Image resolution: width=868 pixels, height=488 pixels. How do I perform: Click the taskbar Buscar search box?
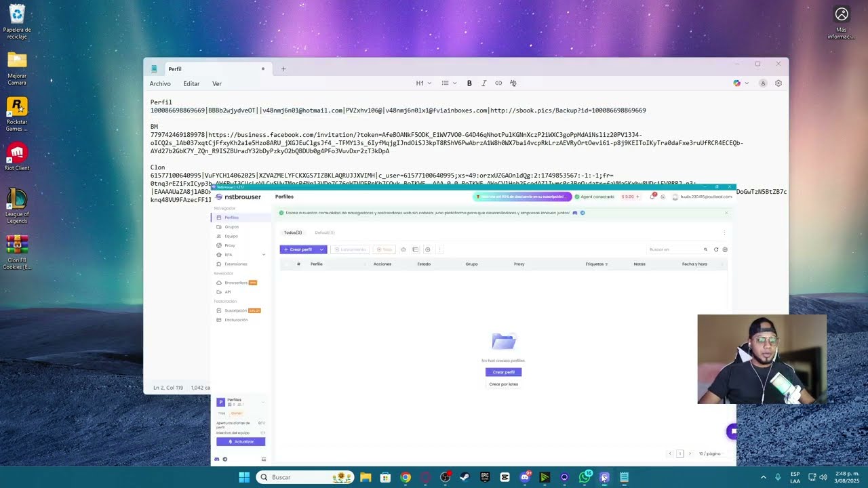[304, 477]
